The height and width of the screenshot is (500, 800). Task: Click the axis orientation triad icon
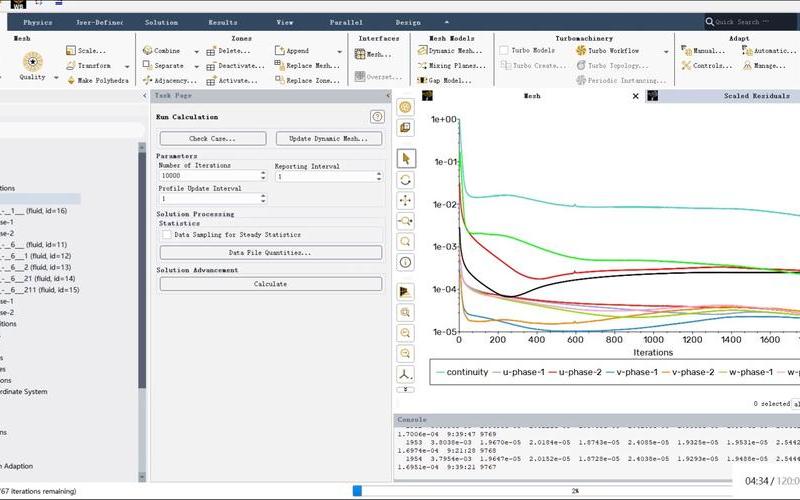pos(406,374)
